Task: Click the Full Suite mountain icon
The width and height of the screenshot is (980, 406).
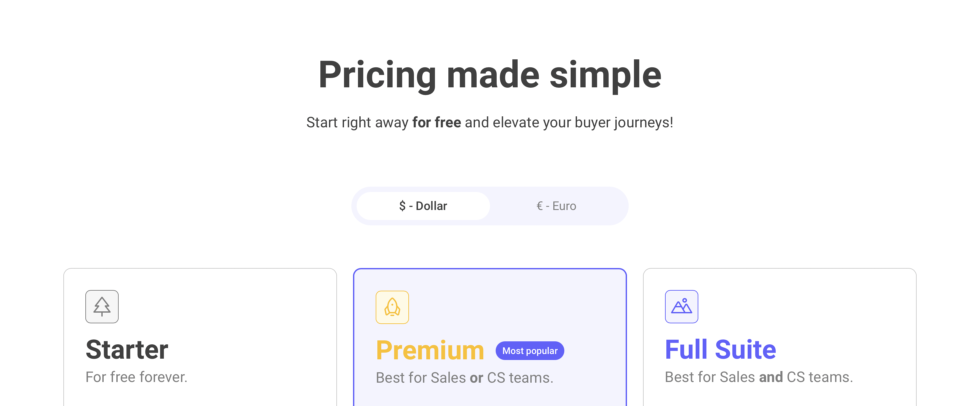Action: point(681,307)
